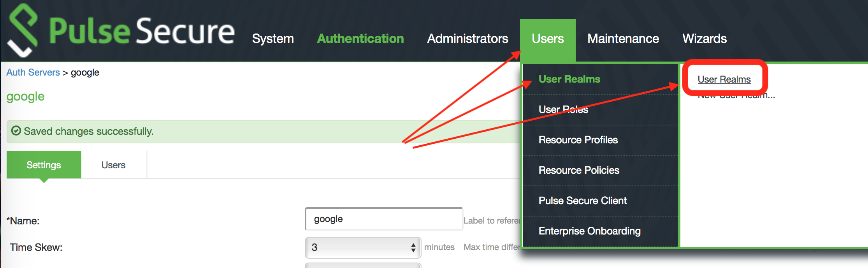Select User Realms in dark dropdown menu
The image size is (868, 268).
[x=569, y=79]
